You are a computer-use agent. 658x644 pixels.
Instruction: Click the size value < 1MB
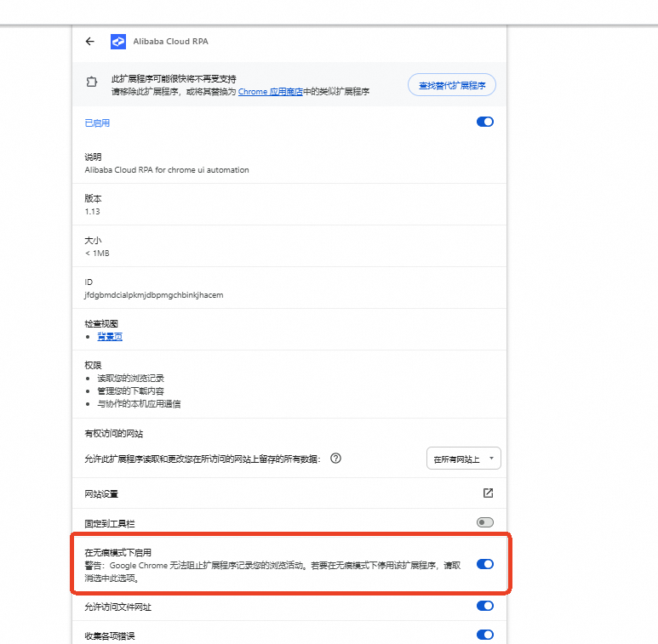pyautogui.click(x=97, y=254)
